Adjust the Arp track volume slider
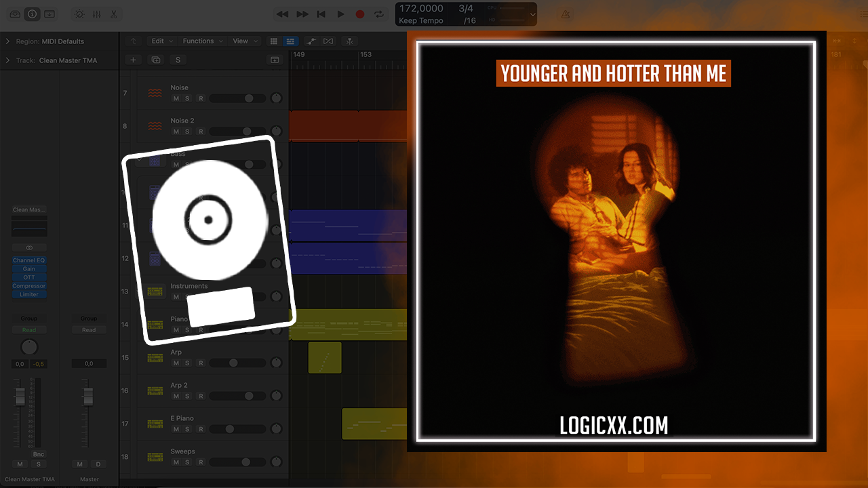Image resolution: width=868 pixels, height=488 pixels. (x=237, y=363)
